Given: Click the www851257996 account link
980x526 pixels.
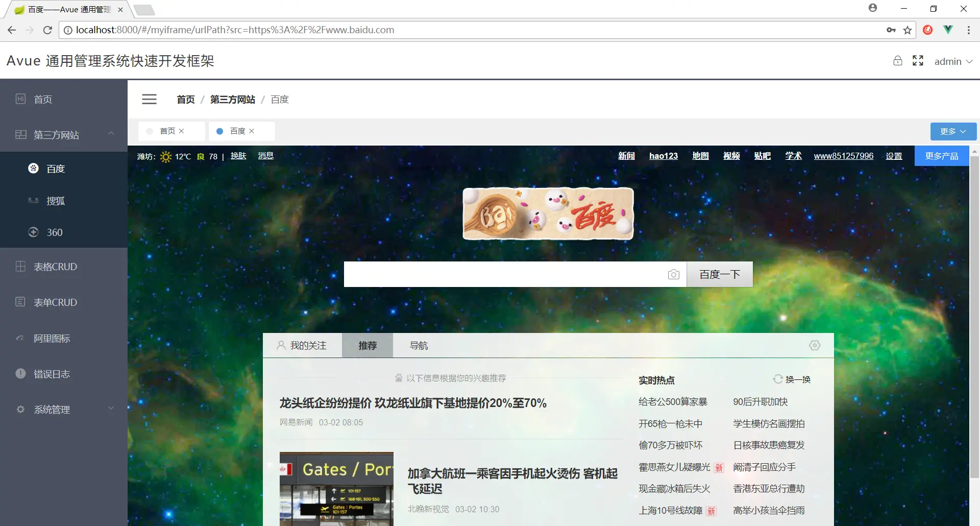Looking at the screenshot, I should 844,156.
